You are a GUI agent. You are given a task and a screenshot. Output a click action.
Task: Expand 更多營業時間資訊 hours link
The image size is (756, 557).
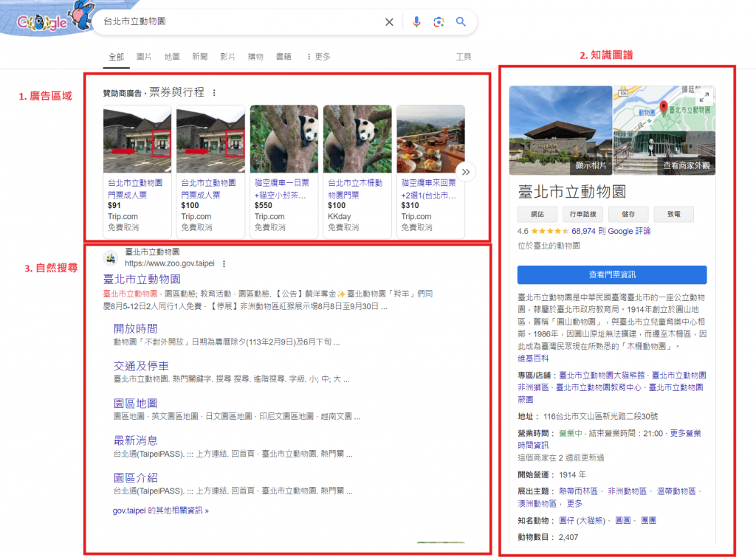point(609,439)
